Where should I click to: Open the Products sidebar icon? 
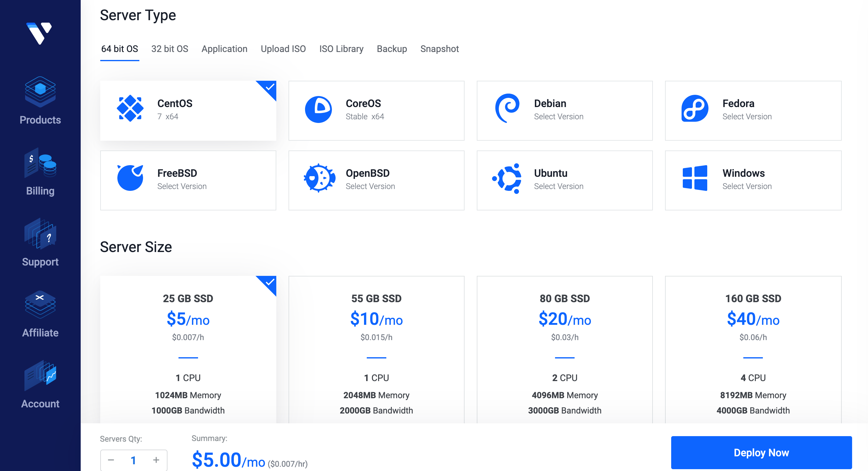[x=40, y=92]
